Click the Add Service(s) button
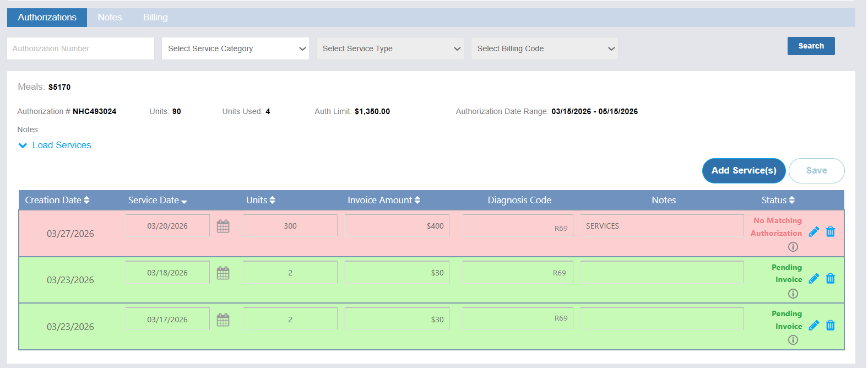This screenshot has width=868, height=368. [x=744, y=171]
